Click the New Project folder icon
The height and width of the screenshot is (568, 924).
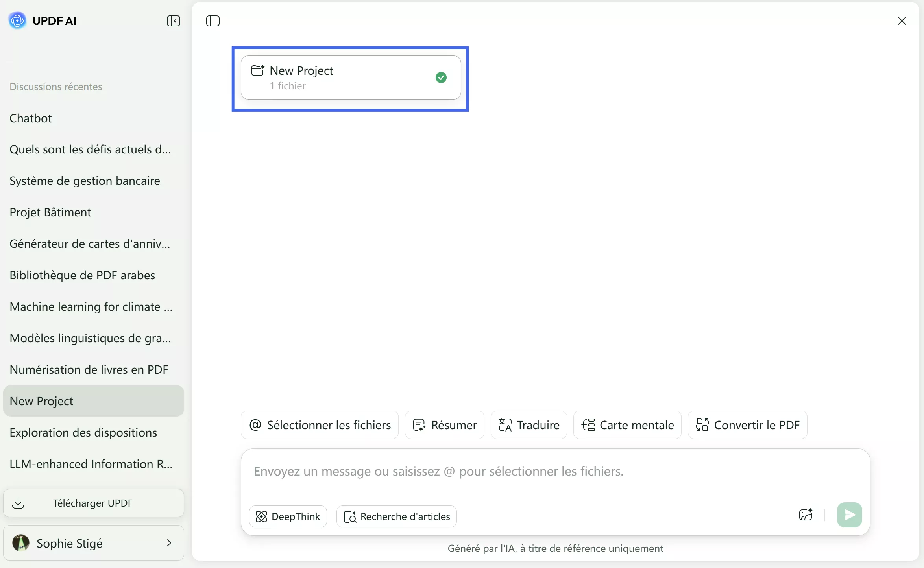(258, 70)
